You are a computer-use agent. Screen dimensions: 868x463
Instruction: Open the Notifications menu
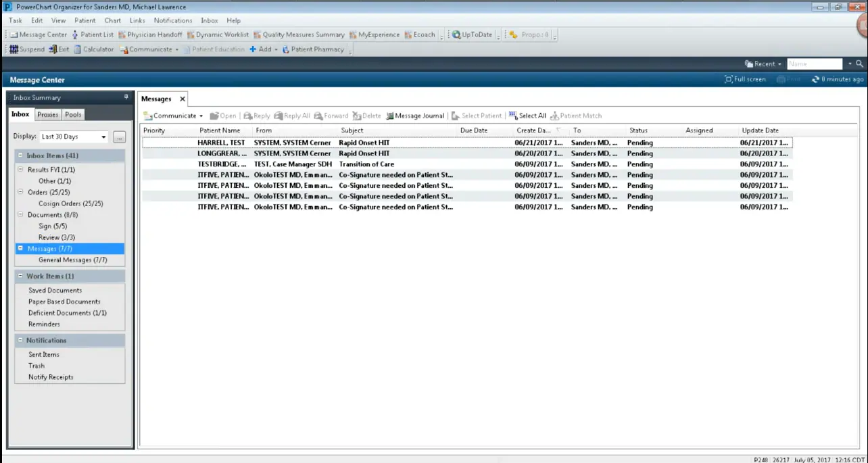173,20
